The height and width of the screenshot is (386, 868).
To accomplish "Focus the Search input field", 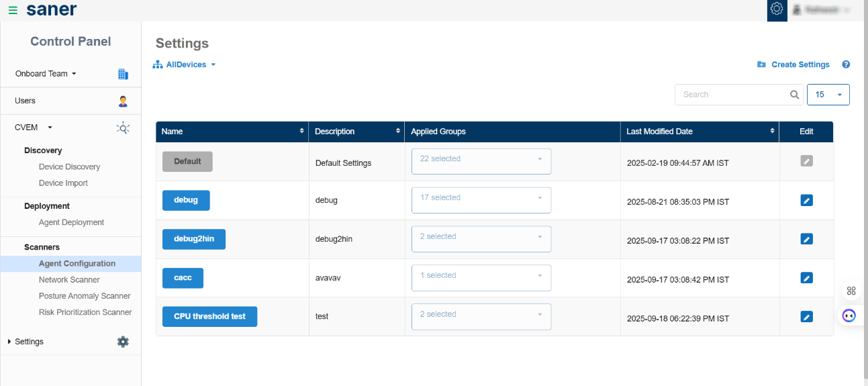I will (x=732, y=95).
